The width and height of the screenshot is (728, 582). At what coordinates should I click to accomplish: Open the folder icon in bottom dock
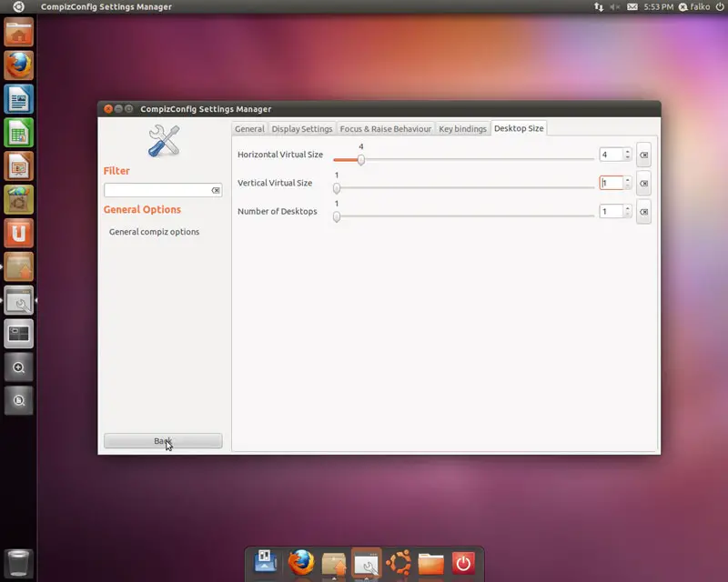430,563
